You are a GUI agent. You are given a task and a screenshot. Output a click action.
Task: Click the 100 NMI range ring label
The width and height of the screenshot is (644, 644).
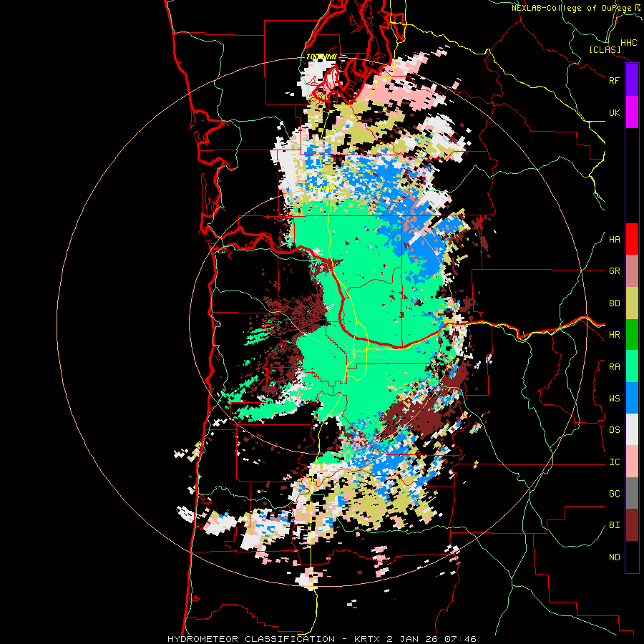(321, 57)
